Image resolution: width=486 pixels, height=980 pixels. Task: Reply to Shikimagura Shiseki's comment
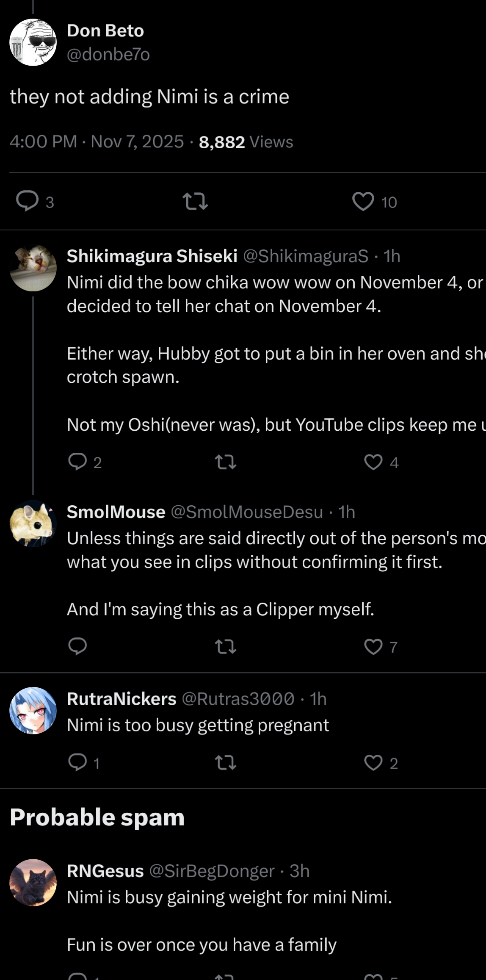pyautogui.click(x=78, y=462)
